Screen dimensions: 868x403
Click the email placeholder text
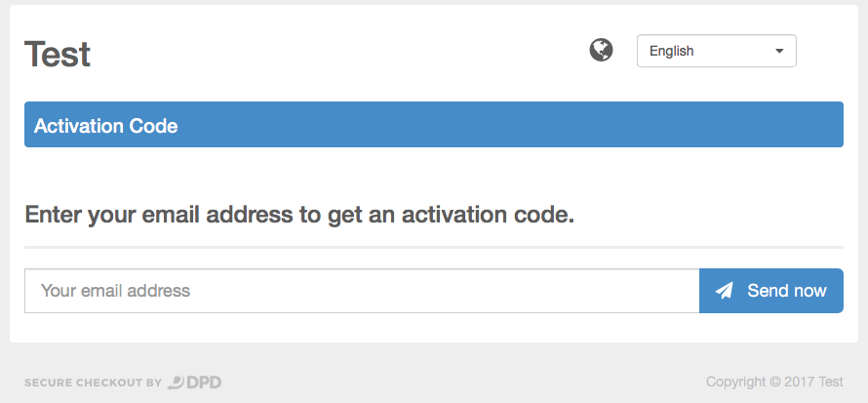(x=116, y=291)
